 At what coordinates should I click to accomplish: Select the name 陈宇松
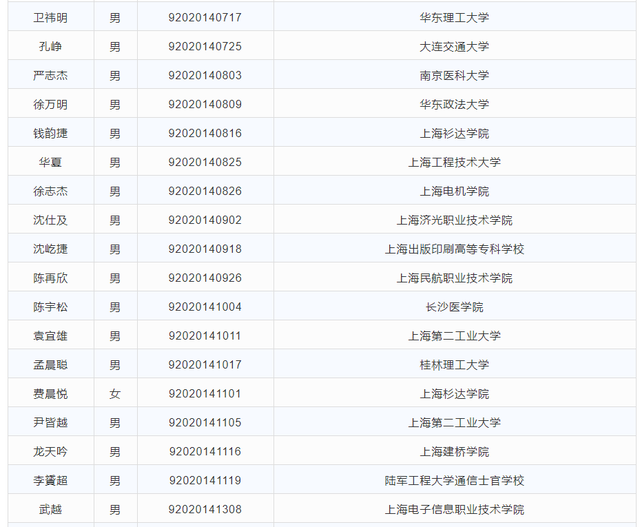pos(50,307)
